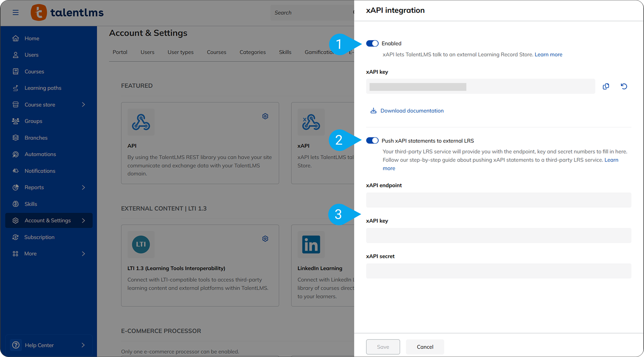Click the xAPI secret input field

(x=498, y=271)
